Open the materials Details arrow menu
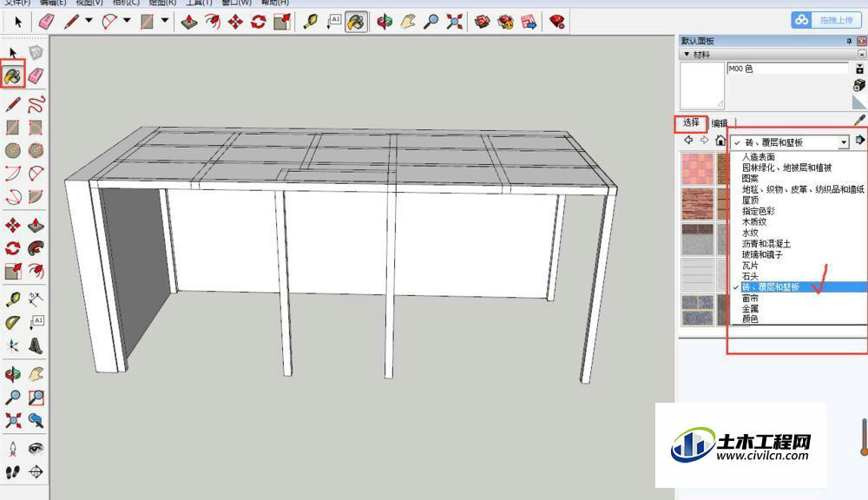 (859, 140)
